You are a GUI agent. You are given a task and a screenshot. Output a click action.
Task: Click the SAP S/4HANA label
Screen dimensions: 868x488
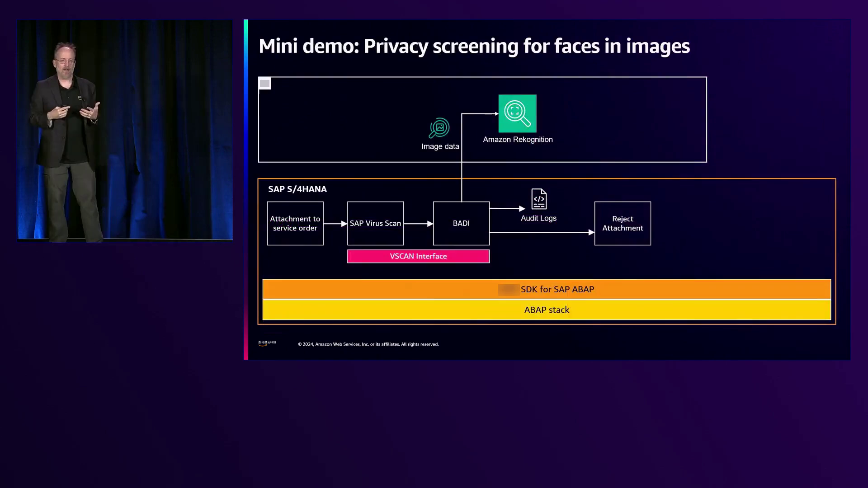297,189
